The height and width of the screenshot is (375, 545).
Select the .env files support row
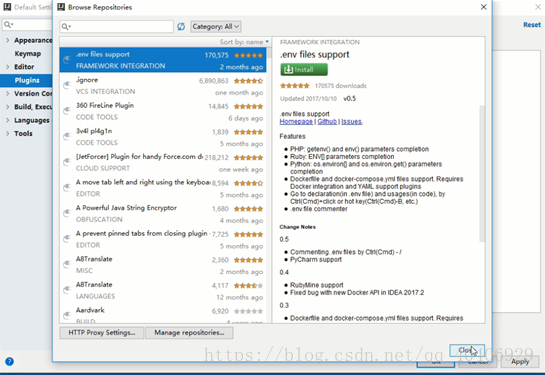point(163,60)
